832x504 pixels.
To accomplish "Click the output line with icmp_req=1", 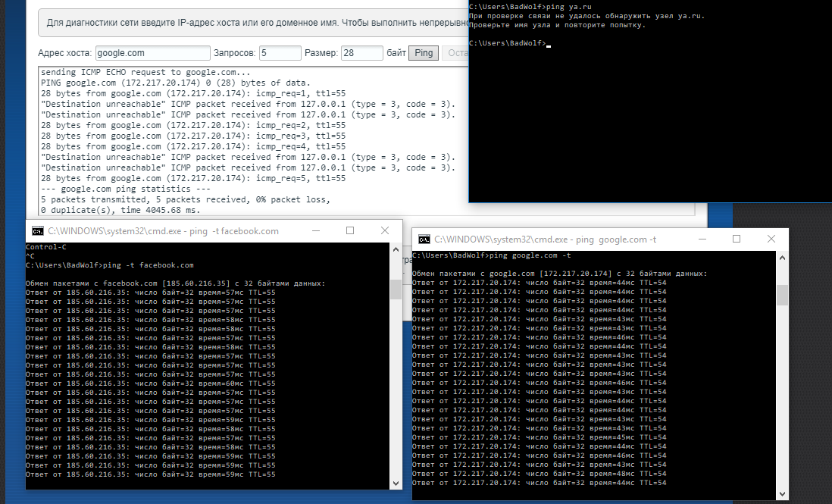I will (x=193, y=93).
